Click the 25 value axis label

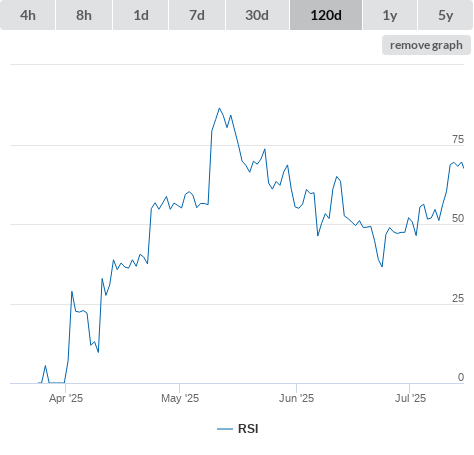(458, 298)
